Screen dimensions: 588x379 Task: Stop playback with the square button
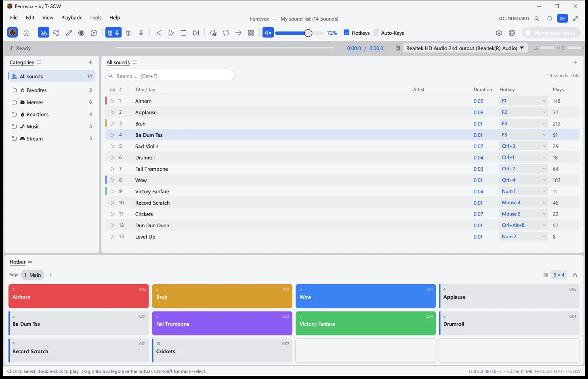[x=183, y=33]
